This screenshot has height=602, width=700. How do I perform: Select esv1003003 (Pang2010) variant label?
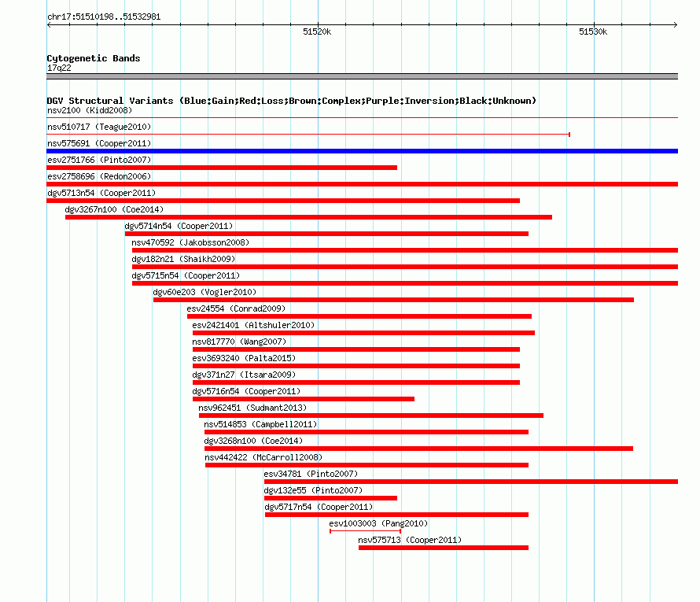[x=378, y=523]
